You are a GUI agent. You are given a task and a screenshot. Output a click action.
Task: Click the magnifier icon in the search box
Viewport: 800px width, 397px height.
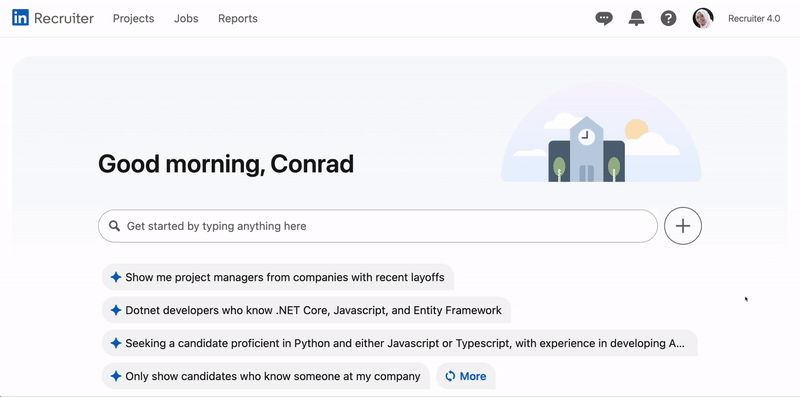tap(115, 226)
